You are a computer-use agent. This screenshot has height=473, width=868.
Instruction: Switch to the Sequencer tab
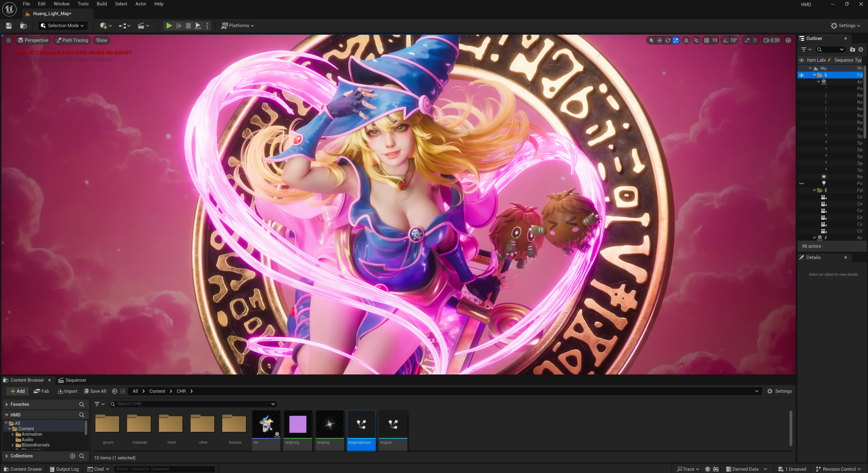click(72, 380)
